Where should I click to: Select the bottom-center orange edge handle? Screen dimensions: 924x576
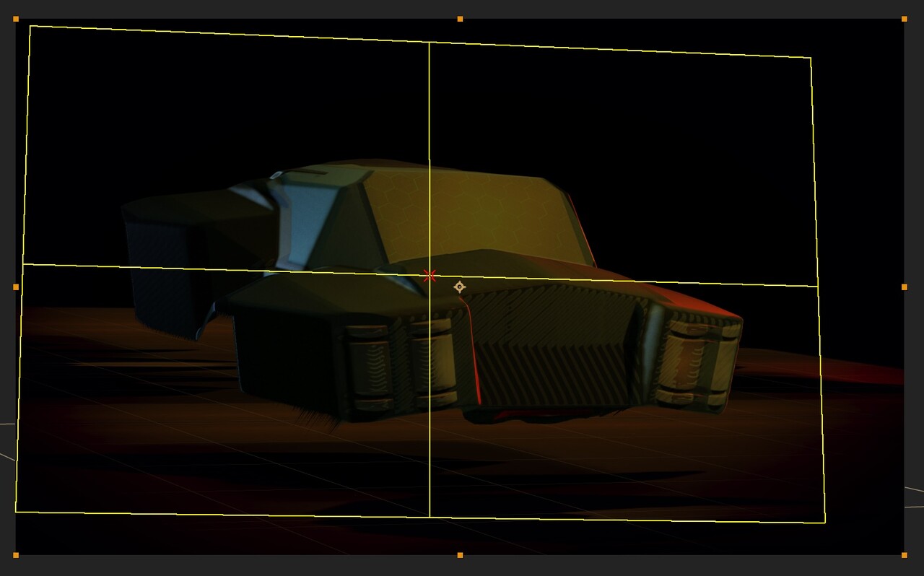click(x=460, y=555)
